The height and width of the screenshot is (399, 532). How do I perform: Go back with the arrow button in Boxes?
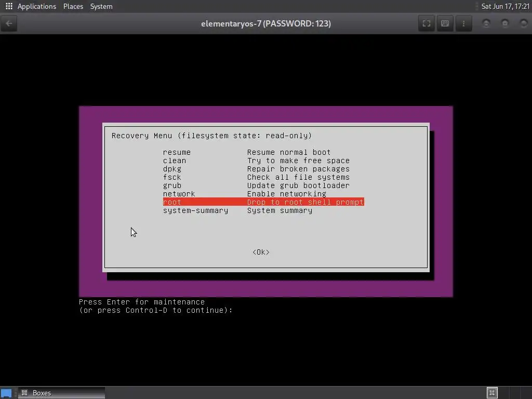click(x=9, y=23)
